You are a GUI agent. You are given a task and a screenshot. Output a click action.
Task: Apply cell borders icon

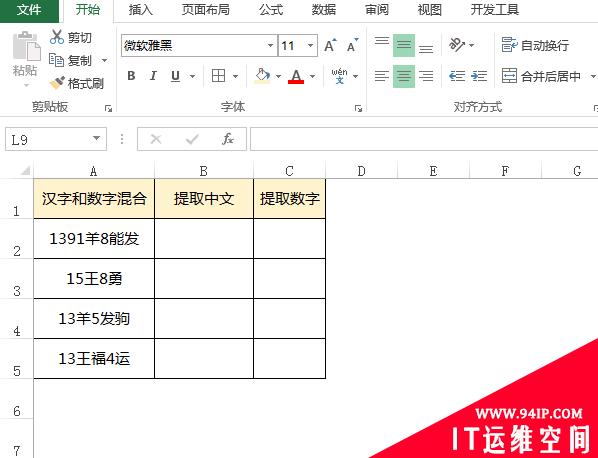click(219, 76)
